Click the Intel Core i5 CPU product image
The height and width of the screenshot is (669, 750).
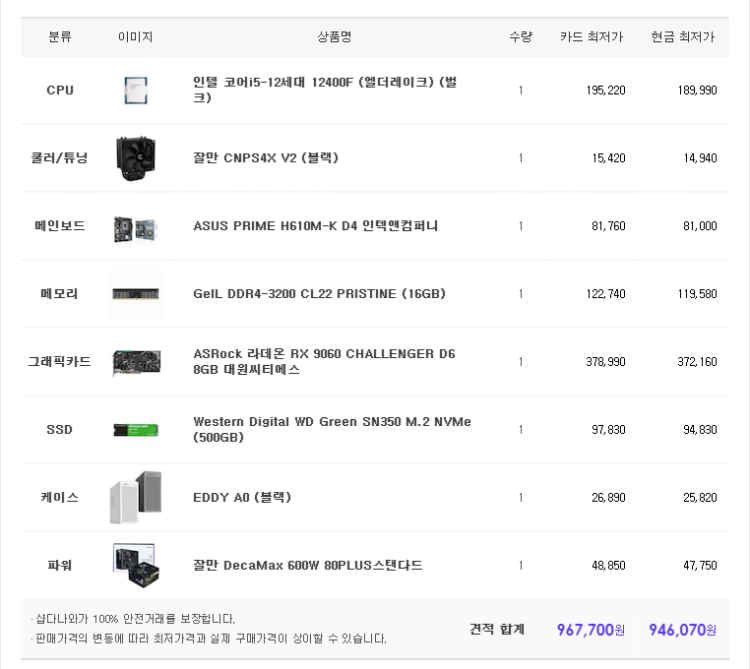click(x=136, y=90)
